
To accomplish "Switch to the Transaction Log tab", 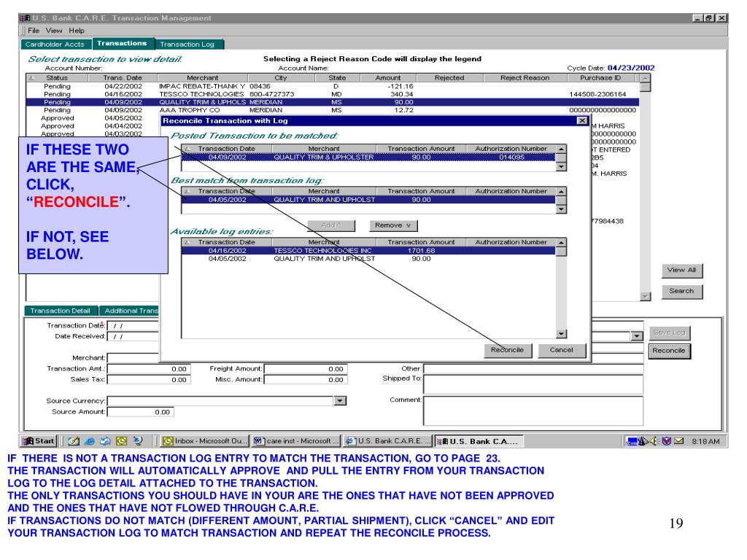I will pos(189,44).
